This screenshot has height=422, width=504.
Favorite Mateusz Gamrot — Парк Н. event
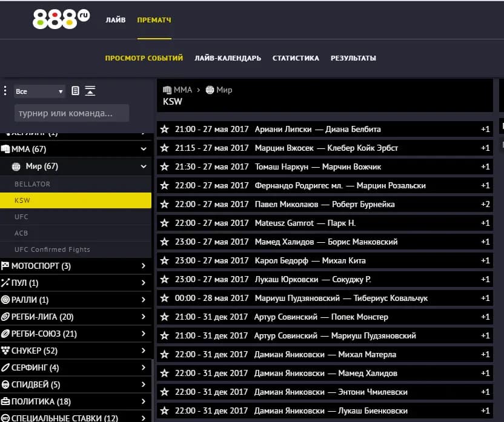click(x=165, y=223)
